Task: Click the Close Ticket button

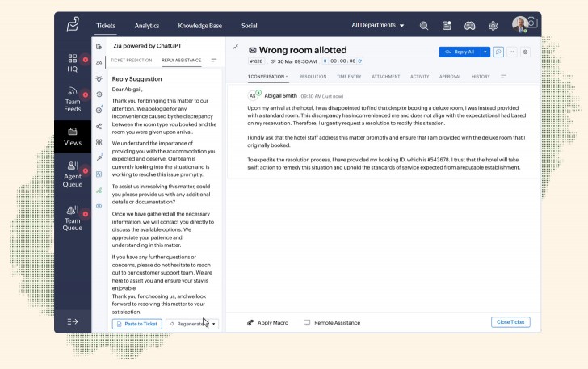Action: coord(510,321)
